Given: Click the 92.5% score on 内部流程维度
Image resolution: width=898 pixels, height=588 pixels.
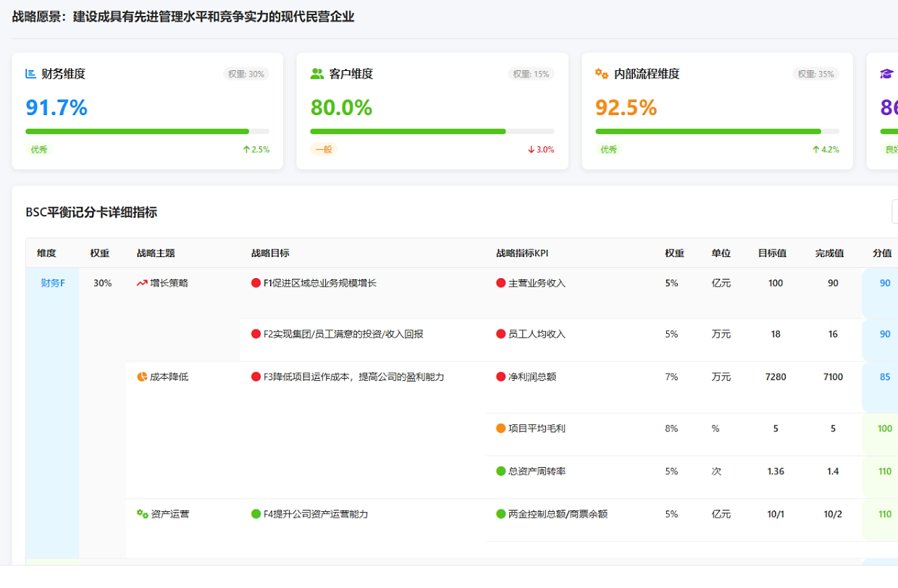Looking at the screenshot, I should tap(626, 108).
